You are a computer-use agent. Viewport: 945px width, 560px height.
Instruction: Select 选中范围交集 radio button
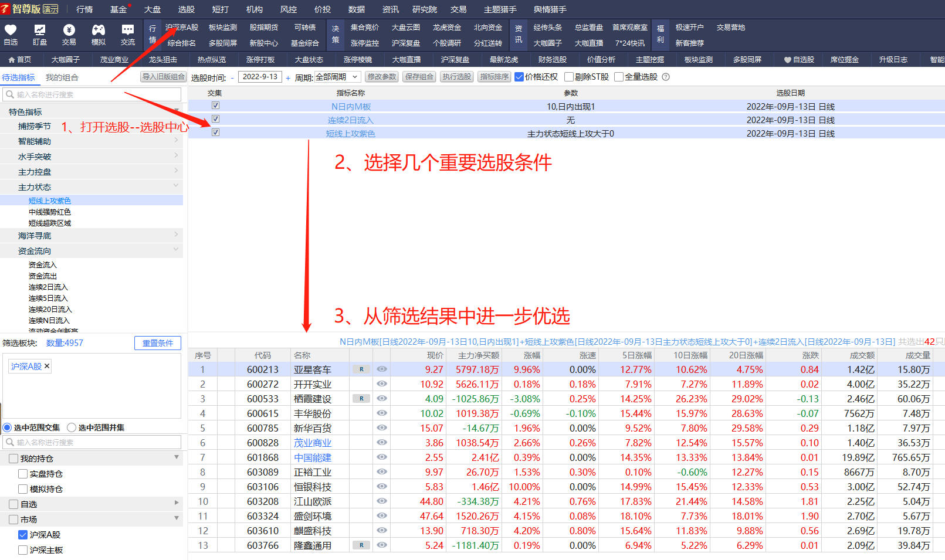tap(7, 427)
